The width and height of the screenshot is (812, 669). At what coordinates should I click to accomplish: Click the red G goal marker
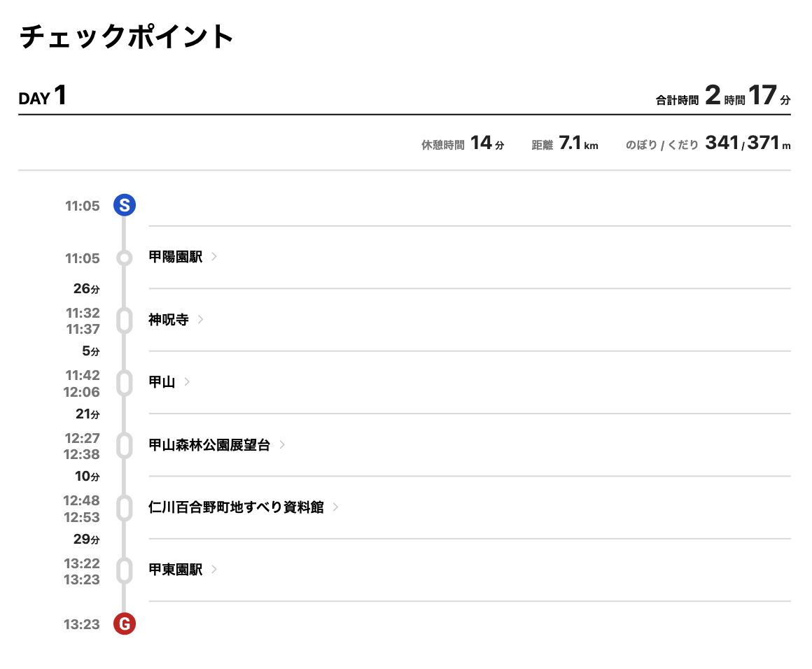pos(125,624)
